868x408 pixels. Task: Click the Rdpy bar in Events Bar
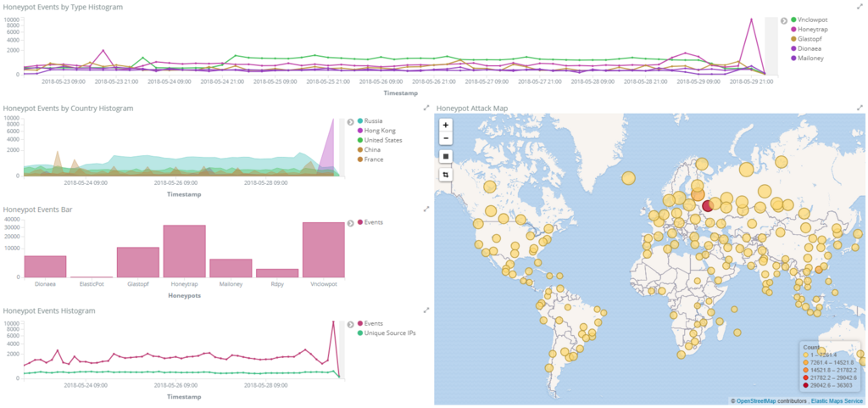[277, 273]
